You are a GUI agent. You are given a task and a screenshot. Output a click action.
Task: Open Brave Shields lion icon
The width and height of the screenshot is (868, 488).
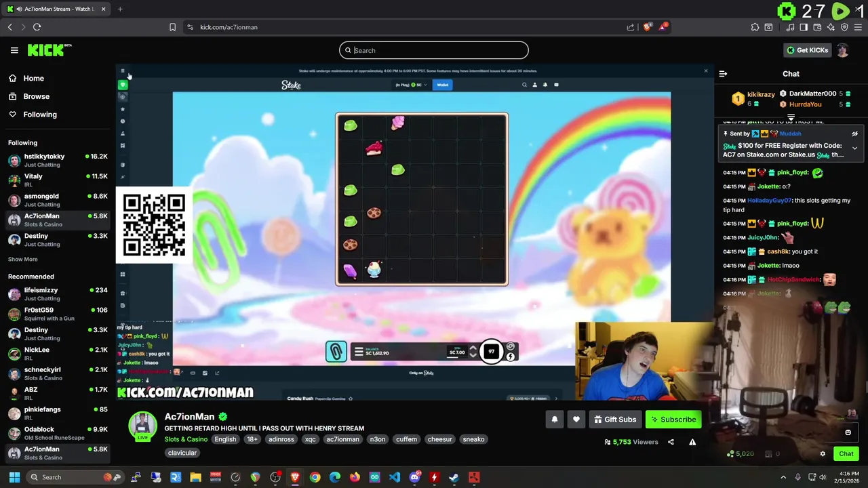coord(648,27)
